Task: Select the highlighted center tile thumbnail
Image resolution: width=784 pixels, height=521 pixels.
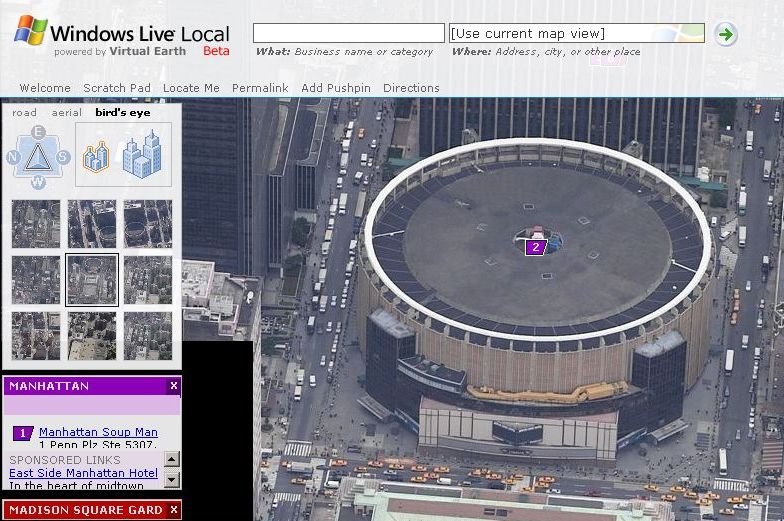Action: 92,280
